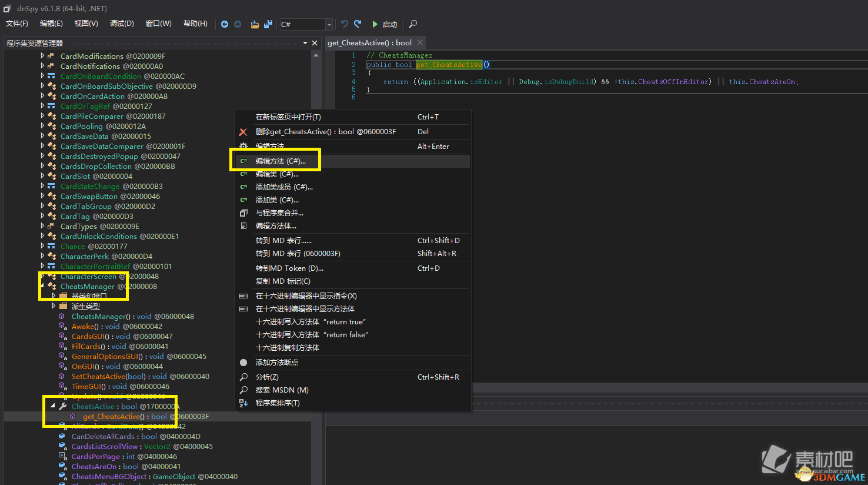
Task: Select 删除get_CheatsActive() delete entry
Action: coord(353,132)
